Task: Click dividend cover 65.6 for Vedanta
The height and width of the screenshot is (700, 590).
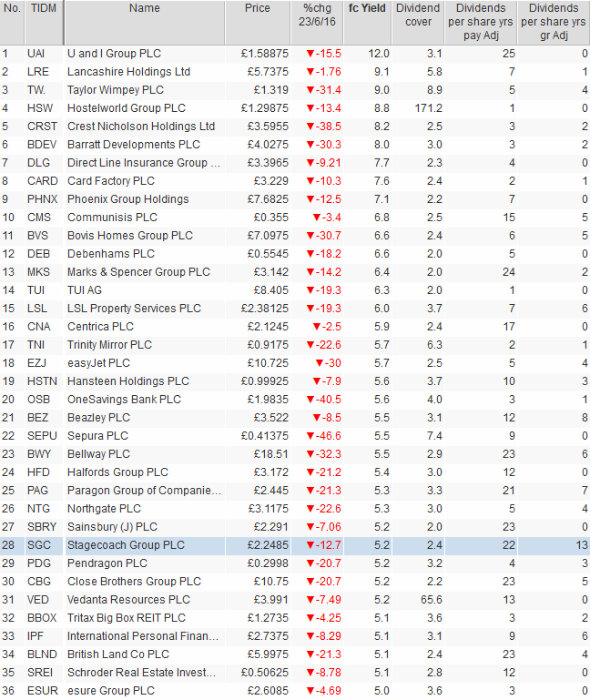Action: pyautogui.click(x=432, y=600)
